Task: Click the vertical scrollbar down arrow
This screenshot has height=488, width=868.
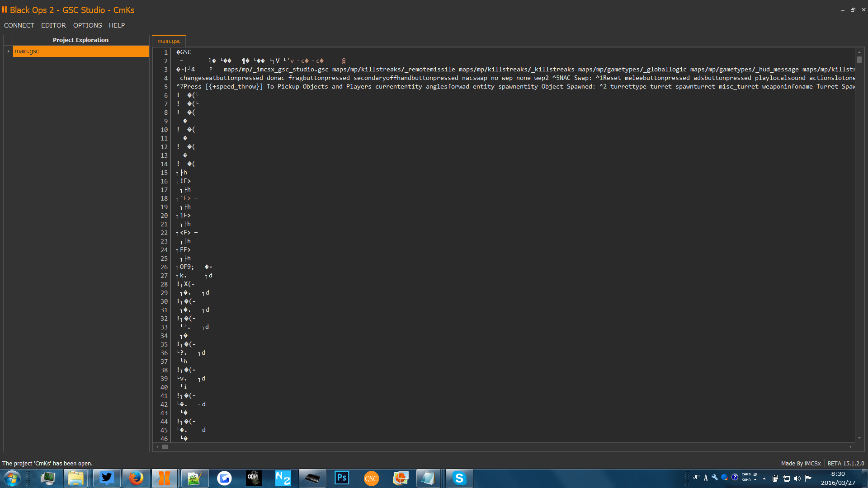Action: click(859, 438)
